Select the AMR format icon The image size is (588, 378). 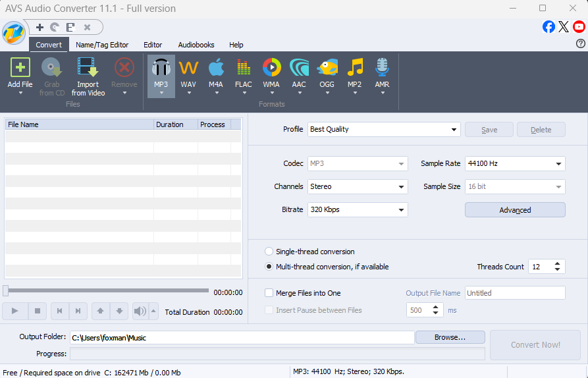tap(382, 67)
